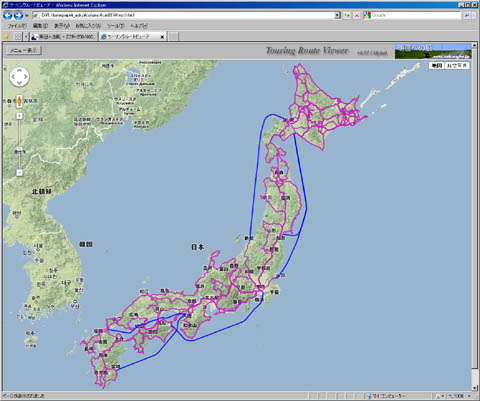This screenshot has height=401, width=480.
Task: Open the Favorites star icon
Action: coord(6,36)
